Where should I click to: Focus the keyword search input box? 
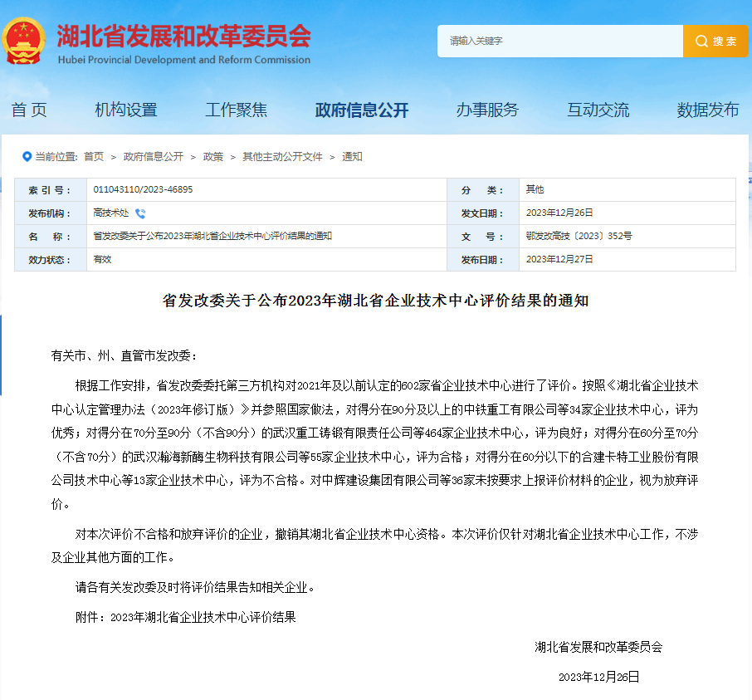coord(560,42)
